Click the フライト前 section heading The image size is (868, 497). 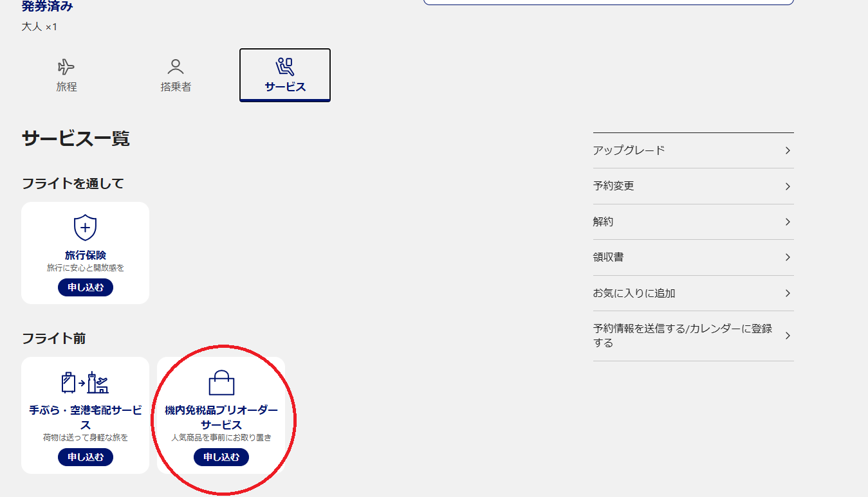[x=54, y=338]
